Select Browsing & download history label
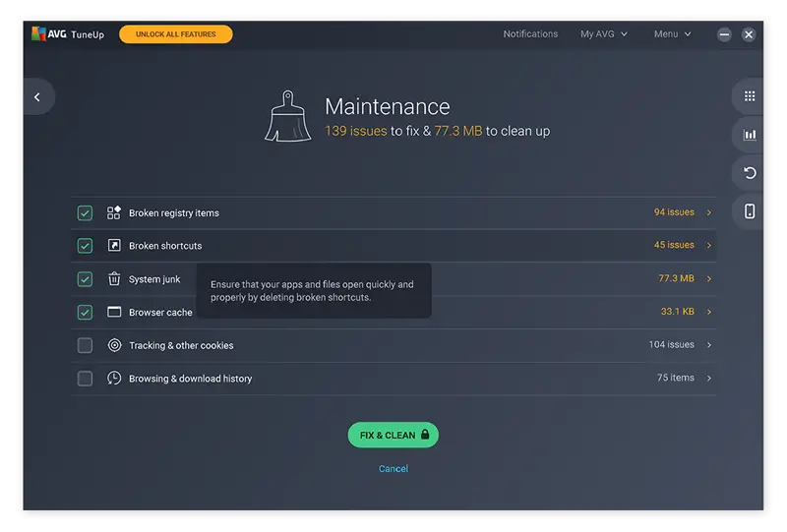Screen dimensions: 787x532 coord(190,379)
